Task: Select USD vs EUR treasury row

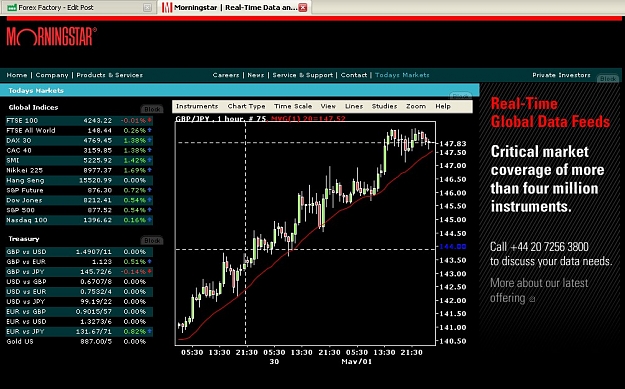Action: tap(79, 292)
